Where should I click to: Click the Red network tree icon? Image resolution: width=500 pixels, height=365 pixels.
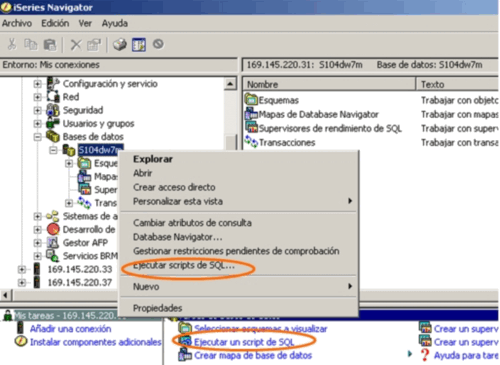53,97
